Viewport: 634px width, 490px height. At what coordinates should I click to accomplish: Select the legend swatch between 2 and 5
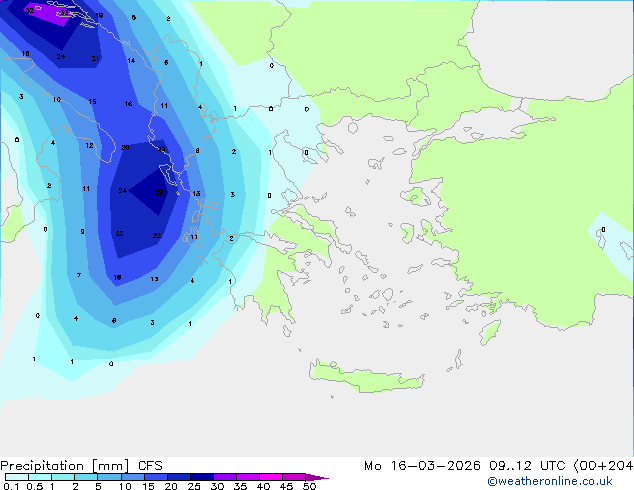86,477
